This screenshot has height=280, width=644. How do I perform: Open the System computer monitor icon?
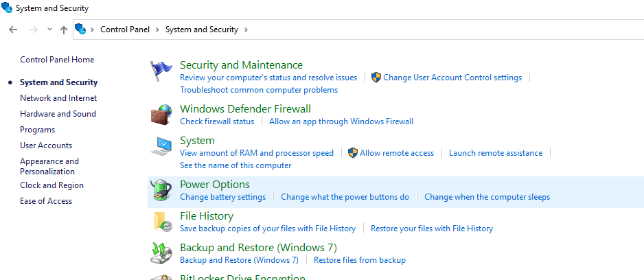[161, 147]
